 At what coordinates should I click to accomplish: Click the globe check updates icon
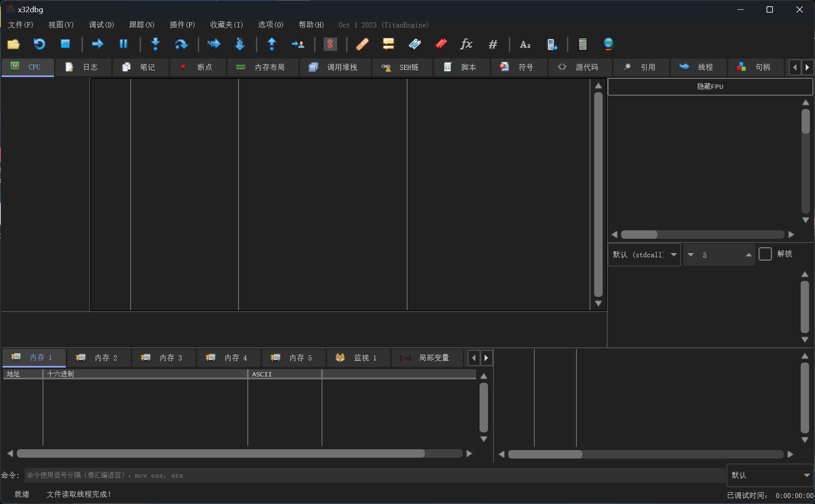tap(609, 44)
